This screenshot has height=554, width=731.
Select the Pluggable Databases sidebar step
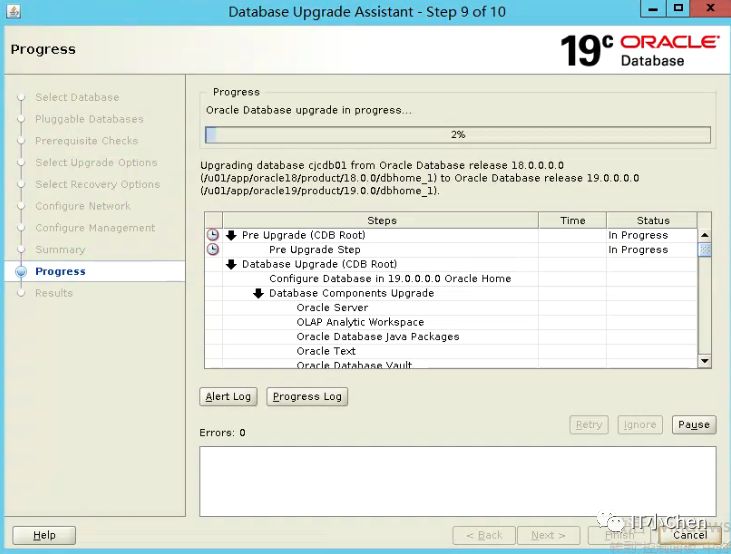pyautogui.click(x=89, y=119)
